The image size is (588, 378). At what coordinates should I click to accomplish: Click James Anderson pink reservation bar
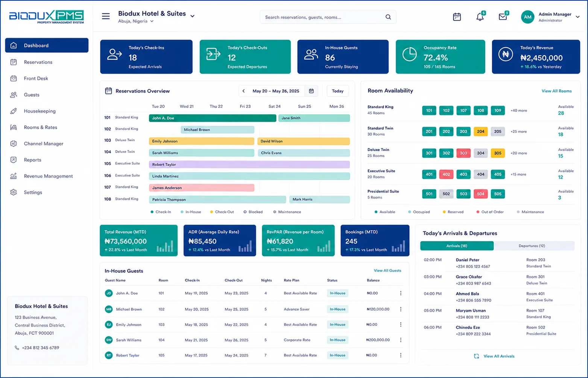click(x=202, y=188)
